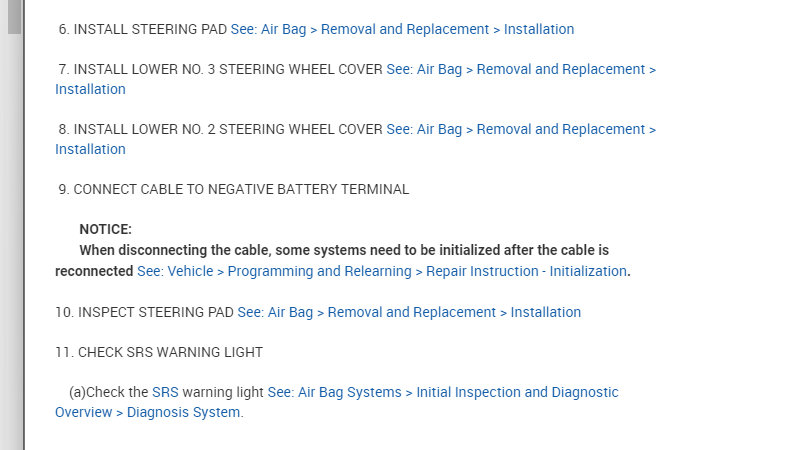
Task: Click 'INSTALL LOWER NO. 3 STEERING WHEEL COVER' text
Action: (228, 69)
